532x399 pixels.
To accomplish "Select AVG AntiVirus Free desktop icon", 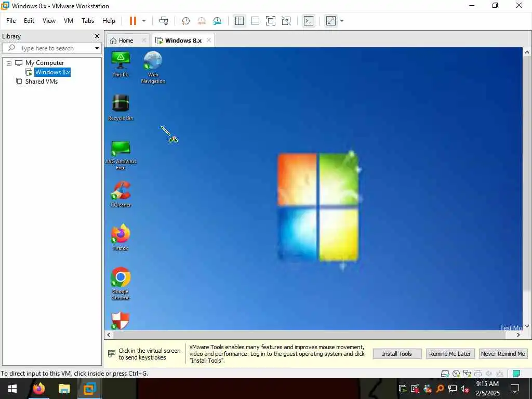I will pyautogui.click(x=121, y=155).
